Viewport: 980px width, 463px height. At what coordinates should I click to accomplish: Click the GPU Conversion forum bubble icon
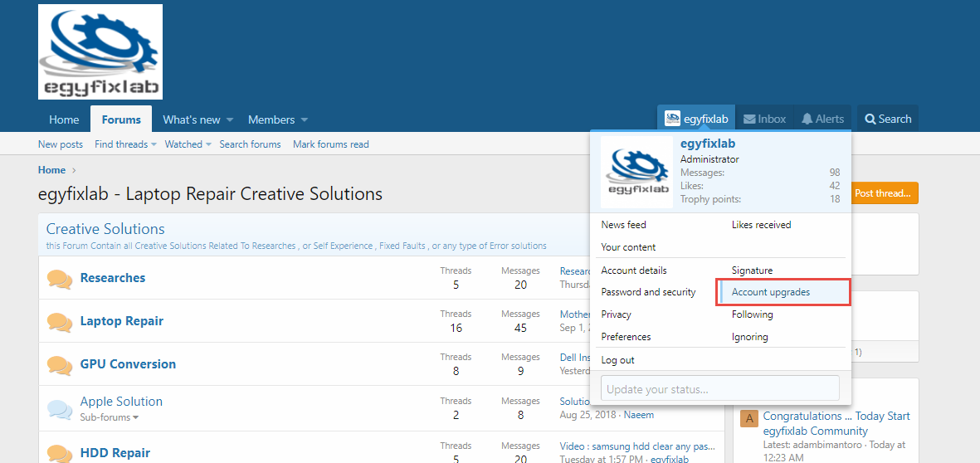tap(60, 365)
